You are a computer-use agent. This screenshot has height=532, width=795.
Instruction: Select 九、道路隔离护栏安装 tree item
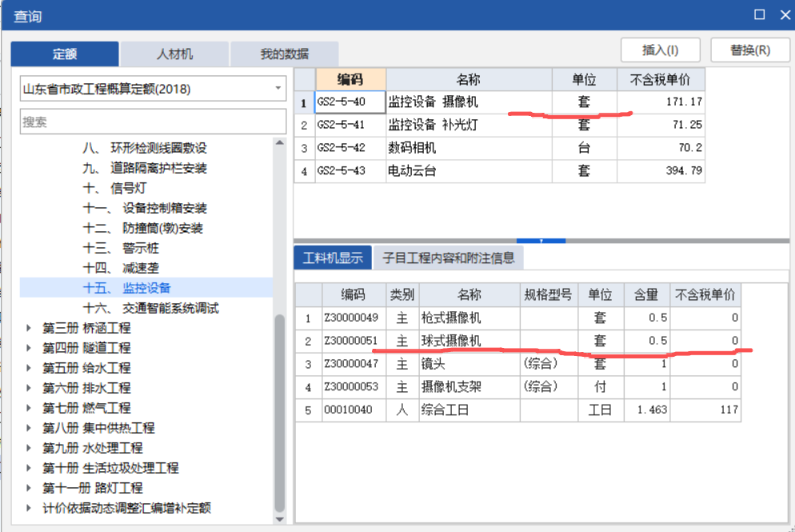pyautogui.click(x=145, y=168)
